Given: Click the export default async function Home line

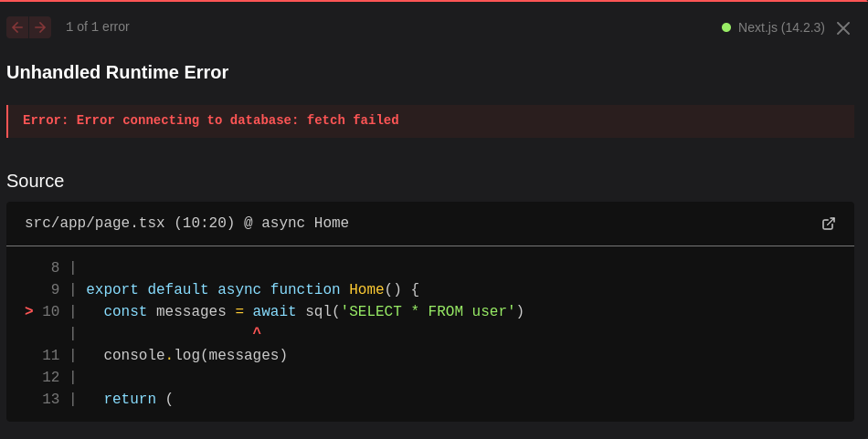Looking at the screenshot, I should pos(252,289).
